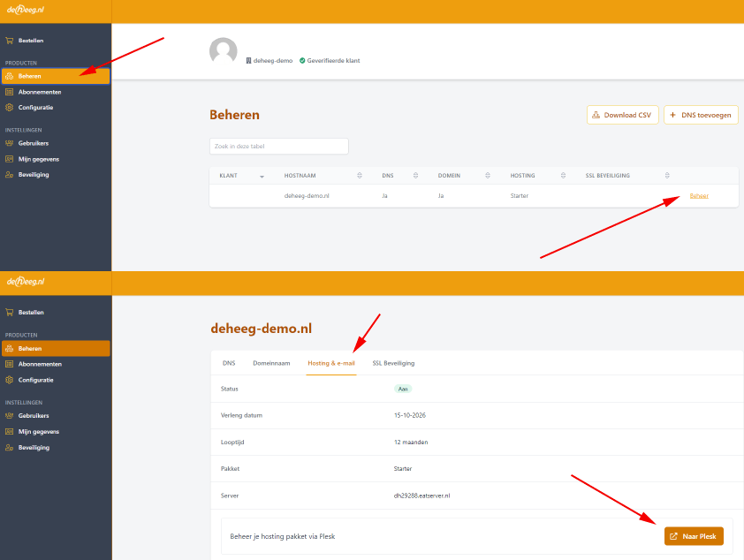This screenshot has height=560, width=744.
Task: Click Configuratie gear icon in bottom sidebar
Action: (x=9, y=380)
